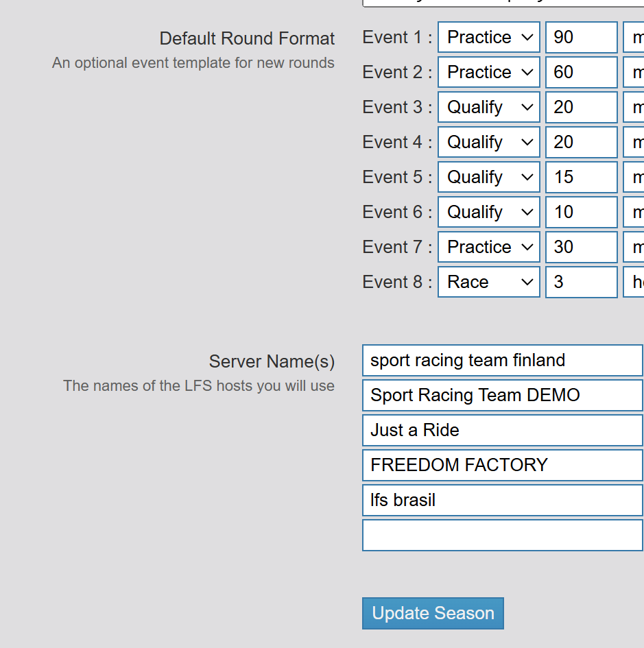Viewport: 644px width, 648px height.
Task: Click the "FREEDOM FACTORY" server name field
Action: point(502,466)
